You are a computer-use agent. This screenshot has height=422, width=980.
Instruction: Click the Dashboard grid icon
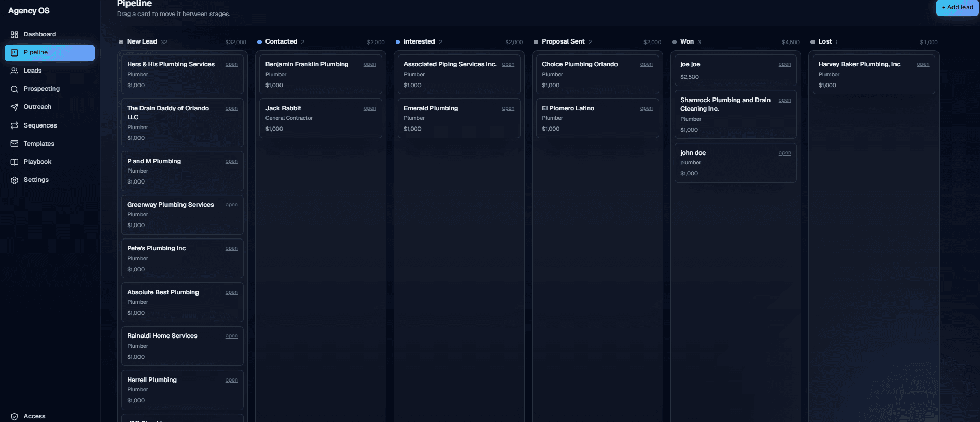pos(15,34)
